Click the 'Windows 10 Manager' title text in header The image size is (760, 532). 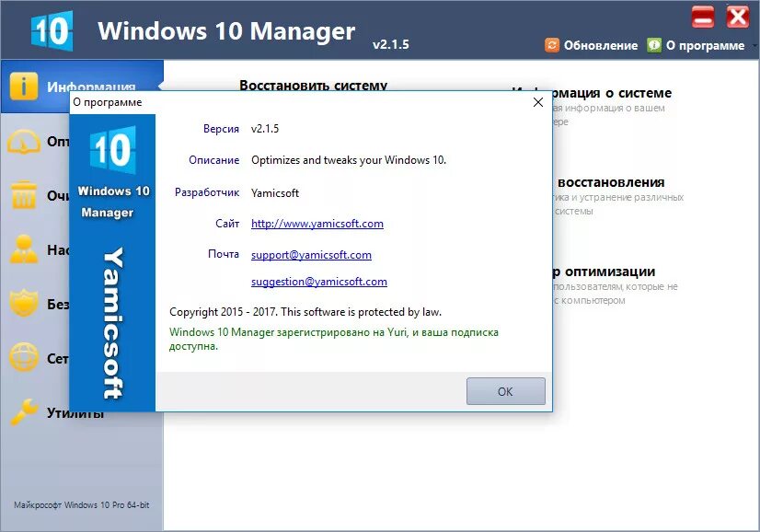click(226, 31)
